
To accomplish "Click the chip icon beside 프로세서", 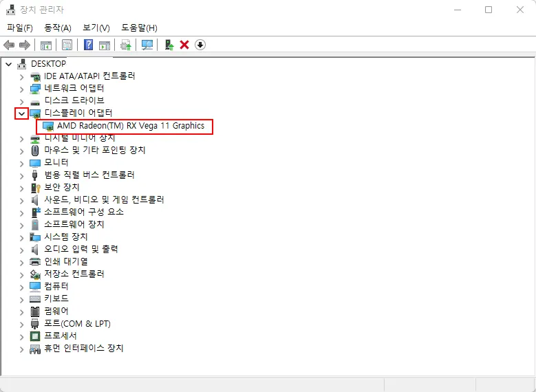I will [35, 336].
